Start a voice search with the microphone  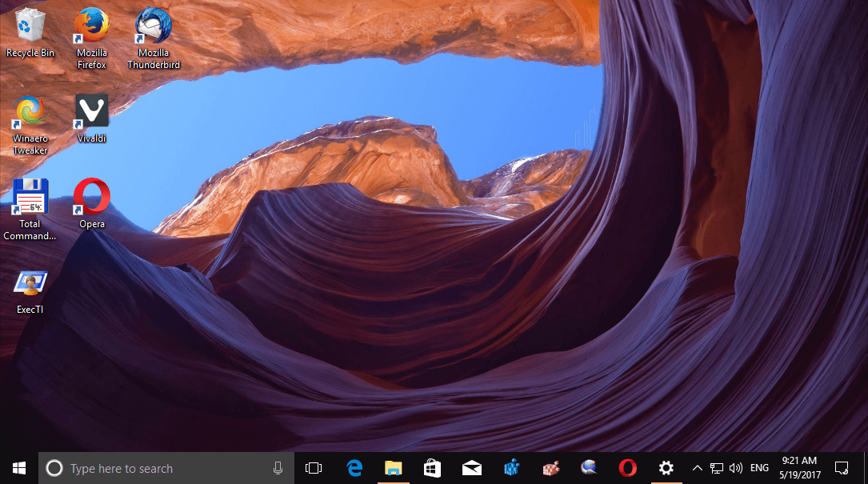click(x=278, y=468)
